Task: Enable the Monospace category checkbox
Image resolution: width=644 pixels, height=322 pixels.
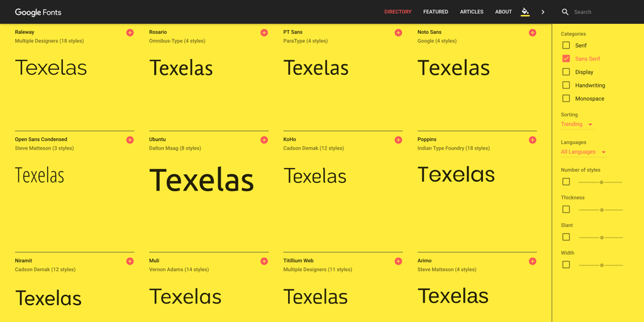Action: tap(566, 99)
